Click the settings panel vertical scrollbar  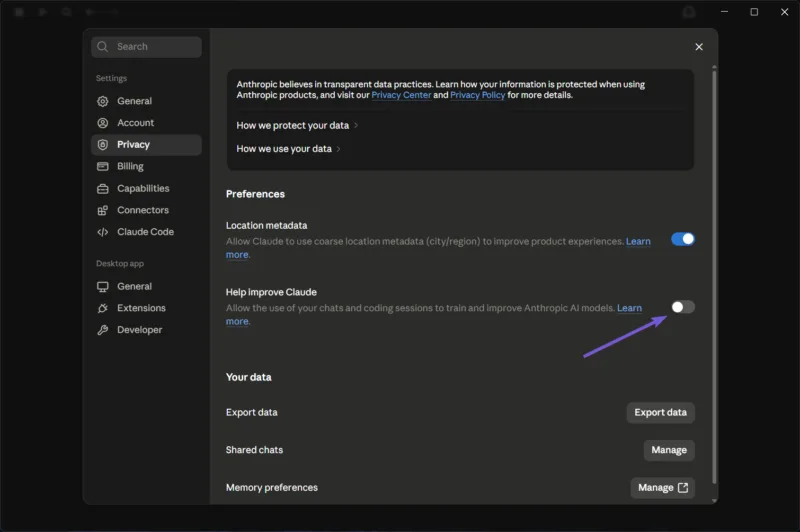pos(714,275)
